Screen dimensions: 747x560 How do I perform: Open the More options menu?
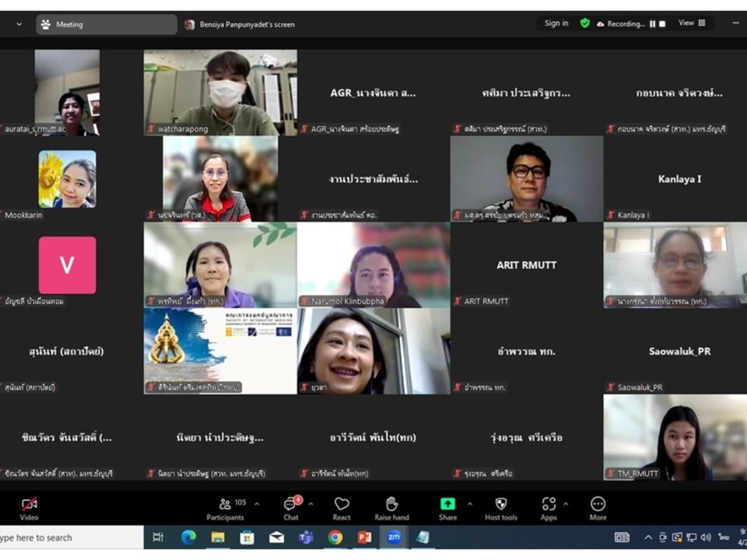(x=598, y=509)
